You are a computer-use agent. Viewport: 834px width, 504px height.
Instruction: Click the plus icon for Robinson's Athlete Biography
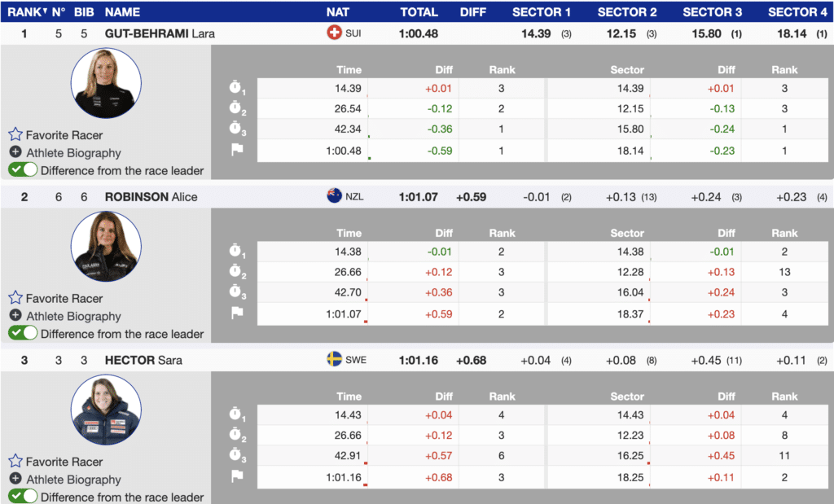[x=15, y=316]
